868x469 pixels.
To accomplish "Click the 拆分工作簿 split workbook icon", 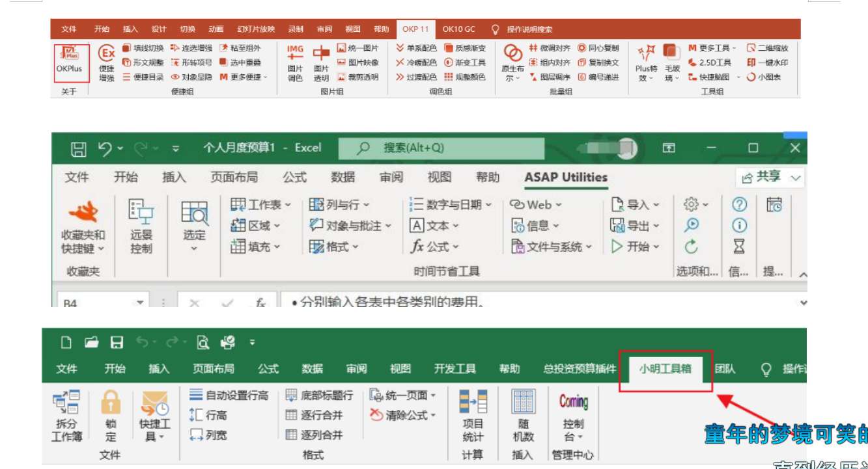I will [x=66, y=416].
